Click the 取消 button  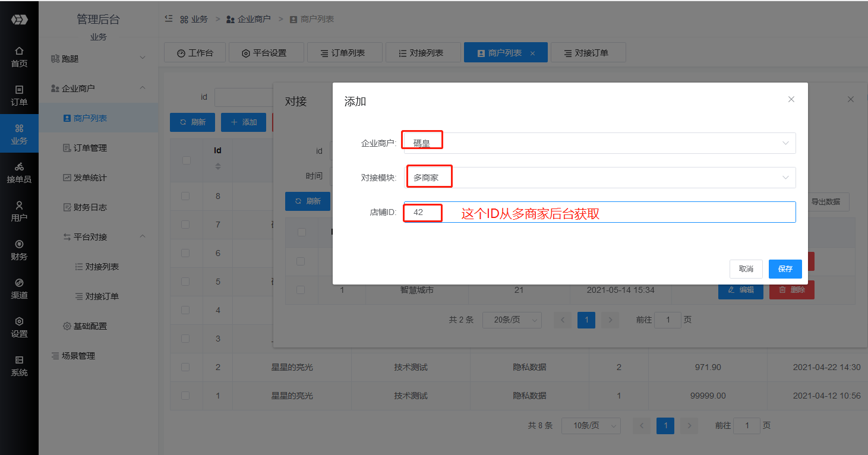click(x=746, y=269)
